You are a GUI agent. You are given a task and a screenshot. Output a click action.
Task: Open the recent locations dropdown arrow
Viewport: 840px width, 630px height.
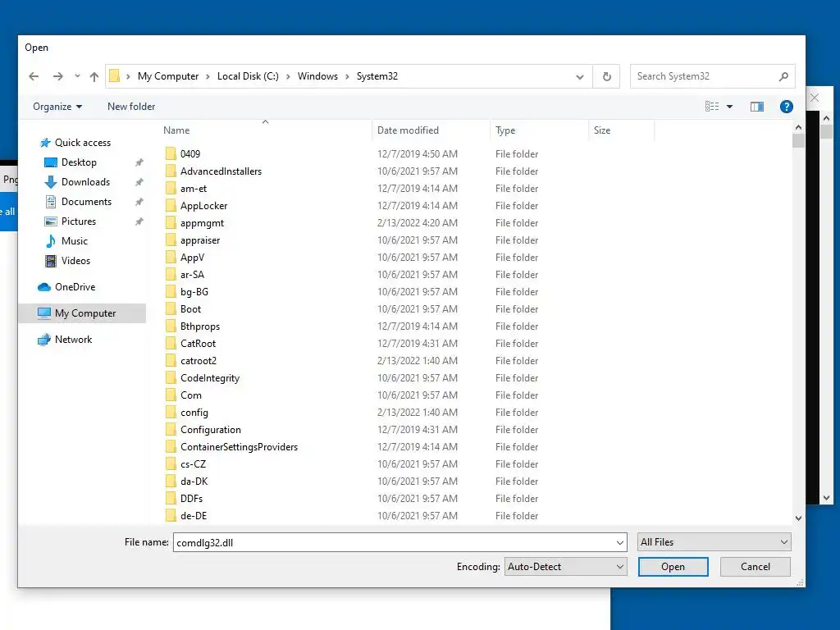pos(77,76)
